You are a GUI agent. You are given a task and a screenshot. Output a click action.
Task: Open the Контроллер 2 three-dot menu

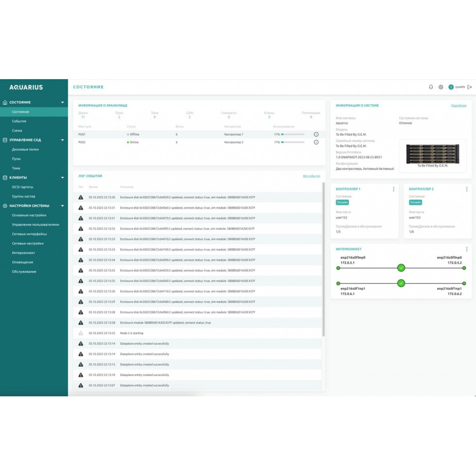tap(467, 189)
